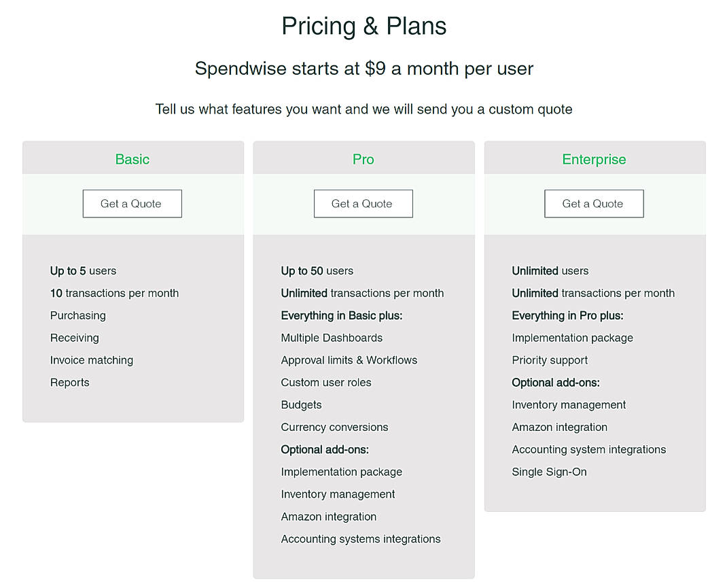This screenshot has height=588, width=727.
Task: Click Up to 5 users in Basic
Action: (x=83, y=271)
